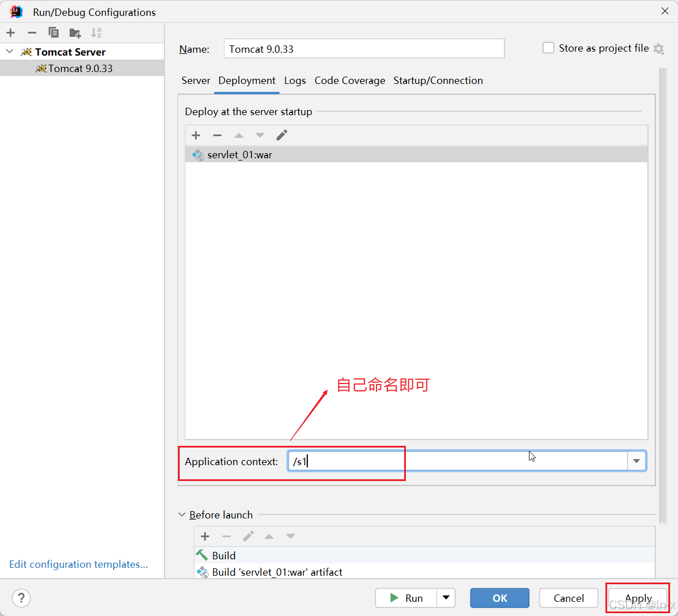Collapse the Before launch section
The height and width of the screenshot is (616, 678).
coord(182,515)
